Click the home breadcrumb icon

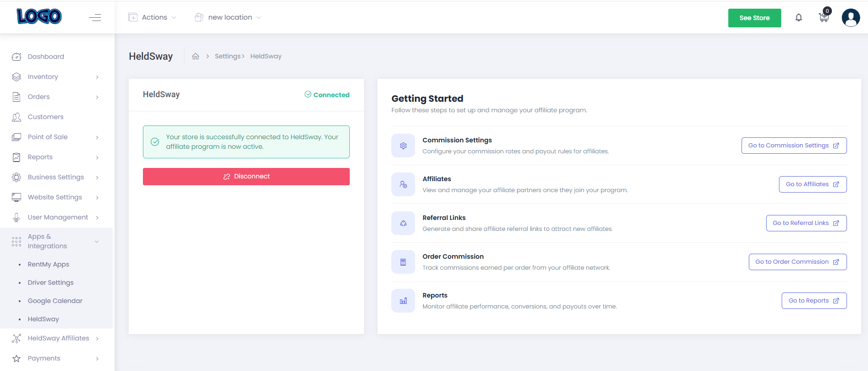[x=195, y=56]
